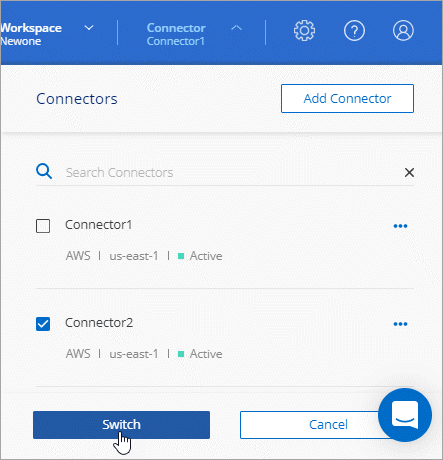Click the Switch button
This screenshot has height=460, width=443.
pyautogui.click(x=121, y=425)
